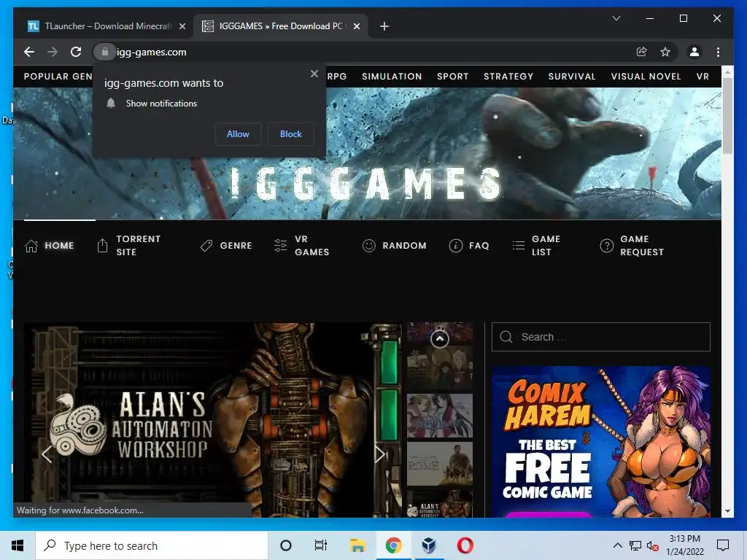Screen dimensions: 747x560
Task: Reload the igg-games.com page
Action: 76,52
